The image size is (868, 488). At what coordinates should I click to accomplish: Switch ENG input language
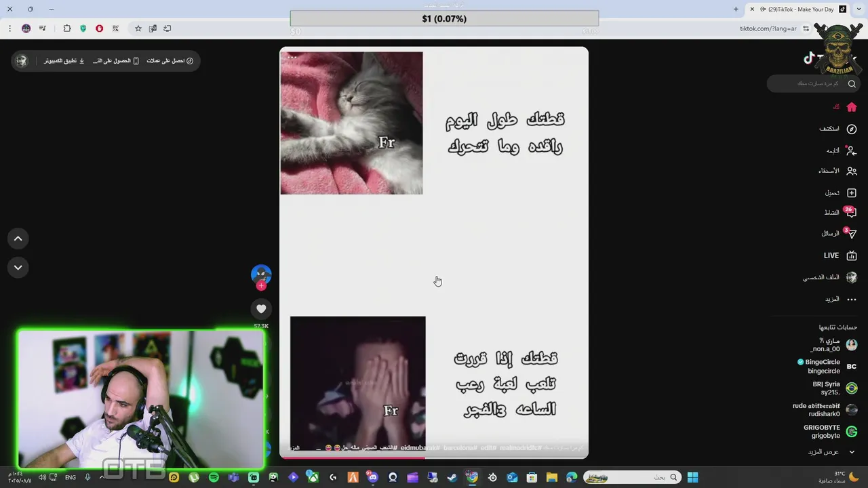pyautogui.click(x=71, y=478)
